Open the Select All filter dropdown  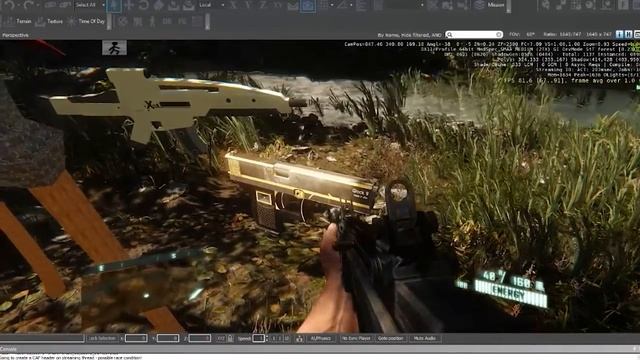[x=89, y=5]
